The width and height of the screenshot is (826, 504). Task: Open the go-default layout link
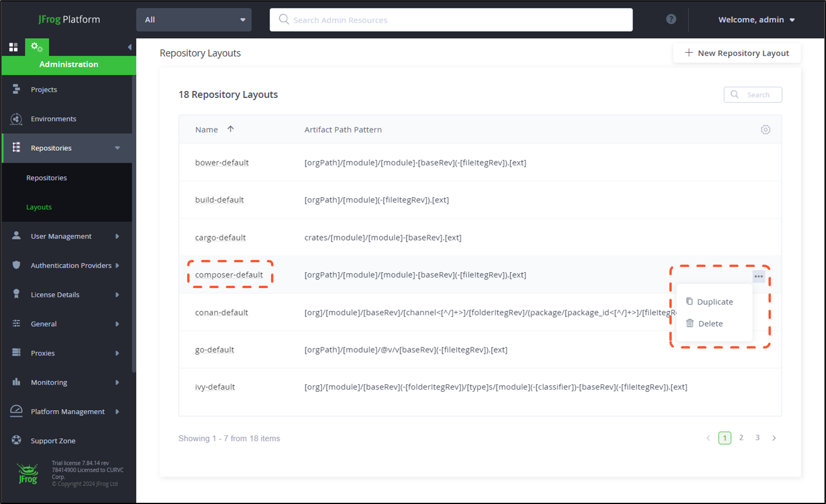click(215, 350)
